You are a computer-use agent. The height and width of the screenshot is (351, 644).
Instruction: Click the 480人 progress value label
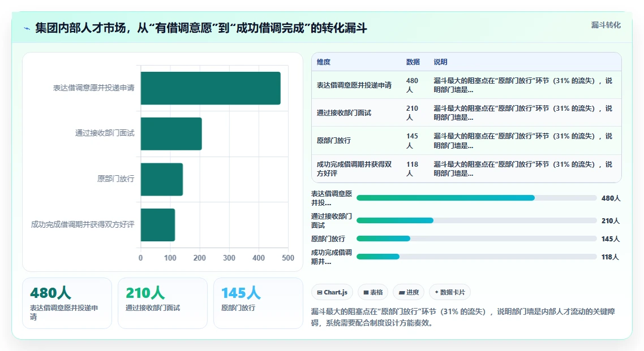coord(611,198)
